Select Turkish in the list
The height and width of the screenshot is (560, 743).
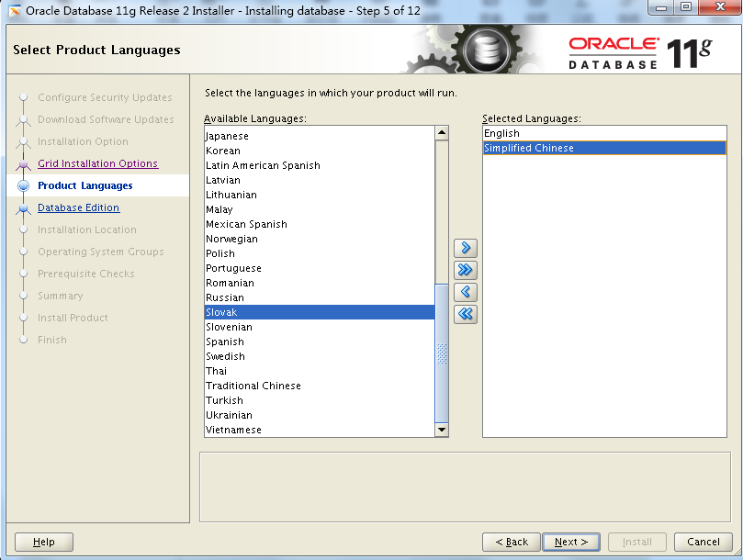point(320,400)
